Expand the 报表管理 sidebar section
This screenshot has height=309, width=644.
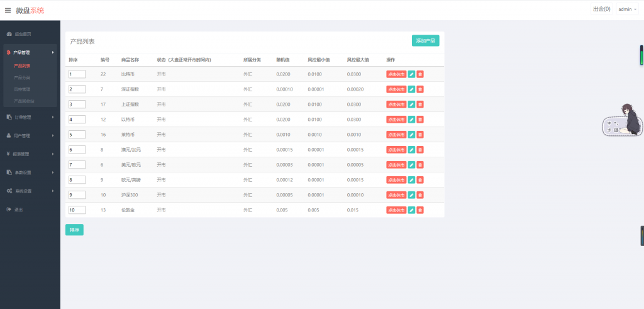tap(30, 154)
